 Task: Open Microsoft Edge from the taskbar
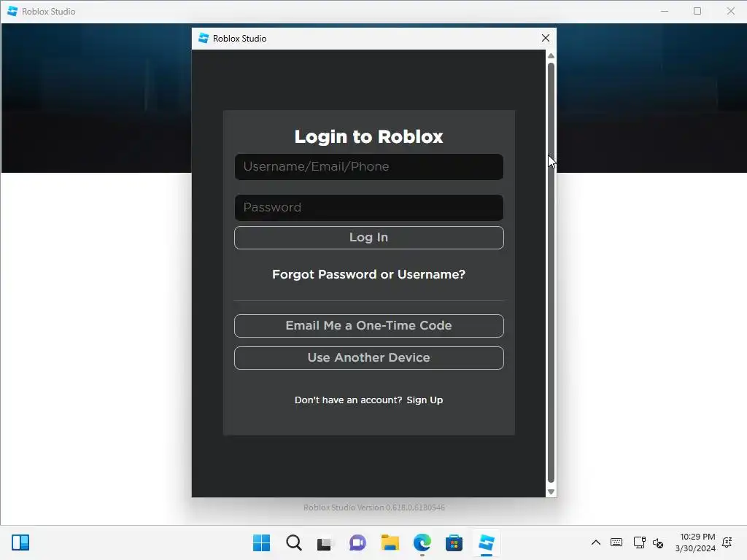[422, 542]
